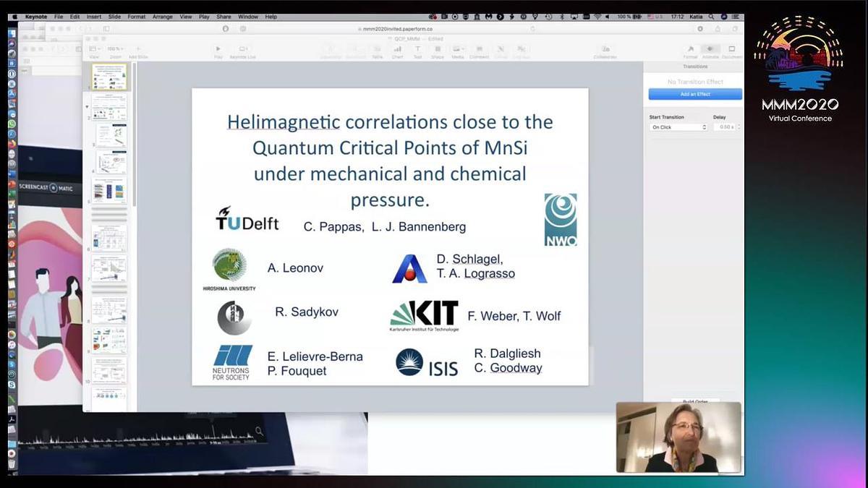Click the slide title starting with Helimagnetic correlations
868x488 pixels.
390,160
